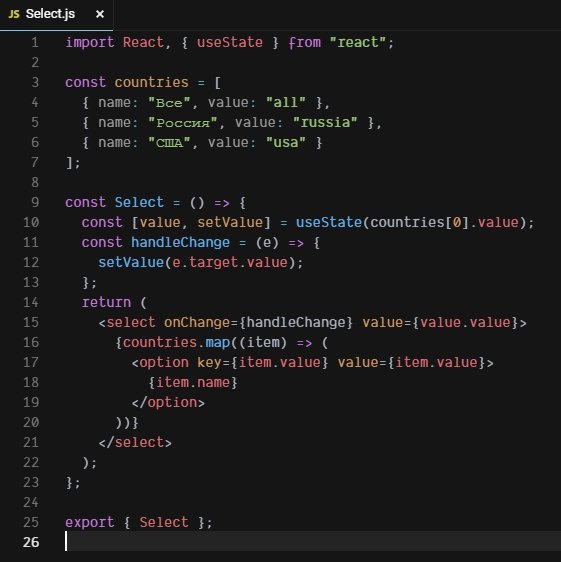Click the JS file icon on the tab
Screen dimensions: 561x562
14,14
